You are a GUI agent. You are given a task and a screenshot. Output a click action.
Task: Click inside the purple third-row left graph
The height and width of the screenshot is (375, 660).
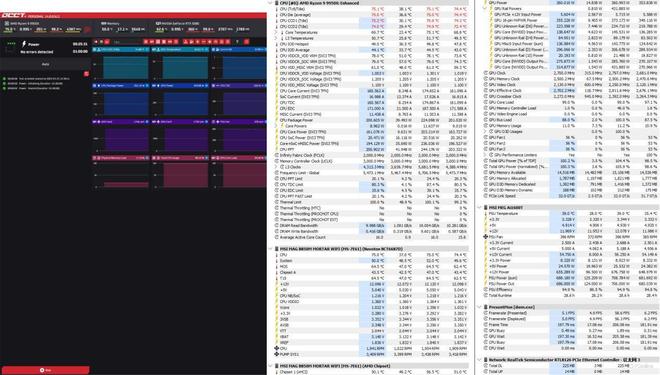pyautogui.click(x=126, y=140)
